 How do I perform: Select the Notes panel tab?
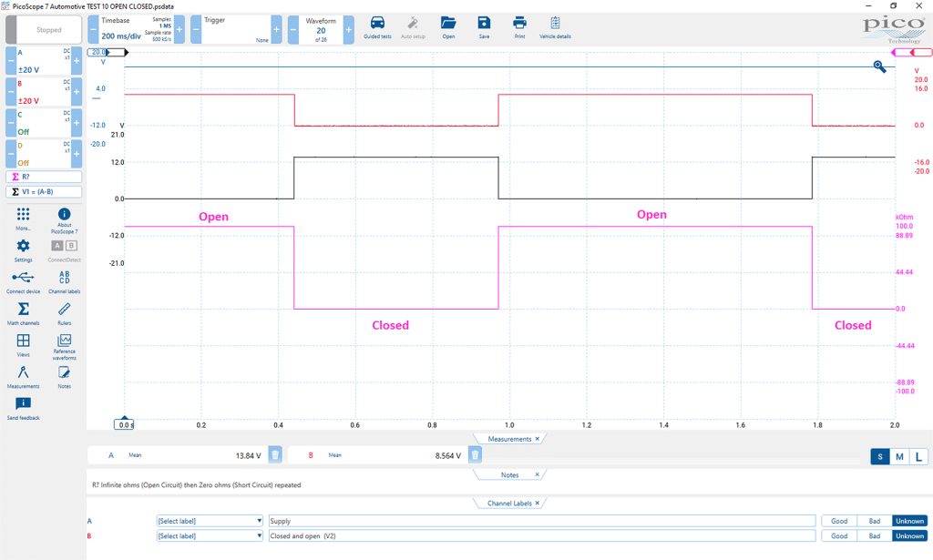(x=509, y=475)
